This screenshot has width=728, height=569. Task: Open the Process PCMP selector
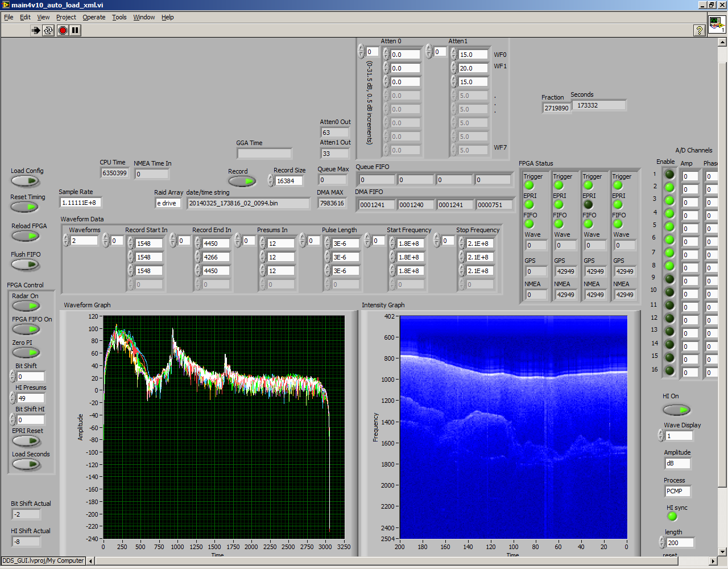(677, 491)
